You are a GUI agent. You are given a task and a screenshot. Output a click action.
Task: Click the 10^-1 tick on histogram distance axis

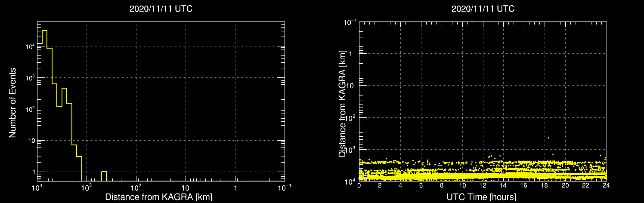pyautogui.click(x=285, y=187)
